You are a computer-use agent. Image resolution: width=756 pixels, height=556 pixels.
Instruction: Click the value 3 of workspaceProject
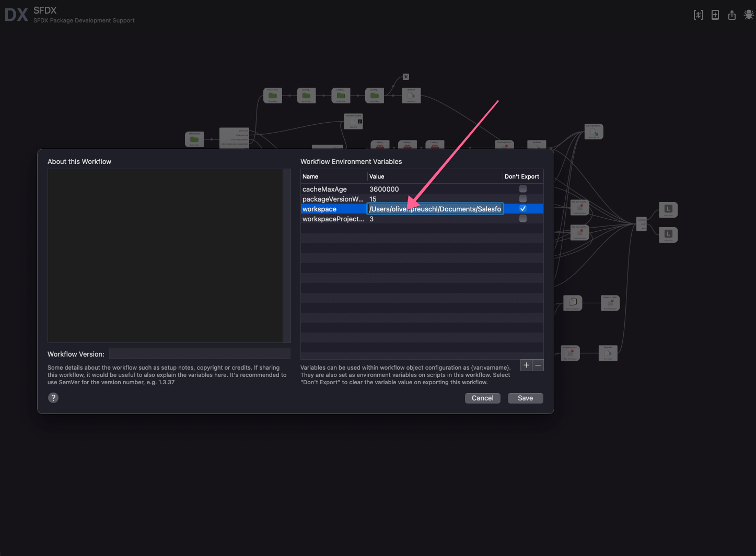371,219
